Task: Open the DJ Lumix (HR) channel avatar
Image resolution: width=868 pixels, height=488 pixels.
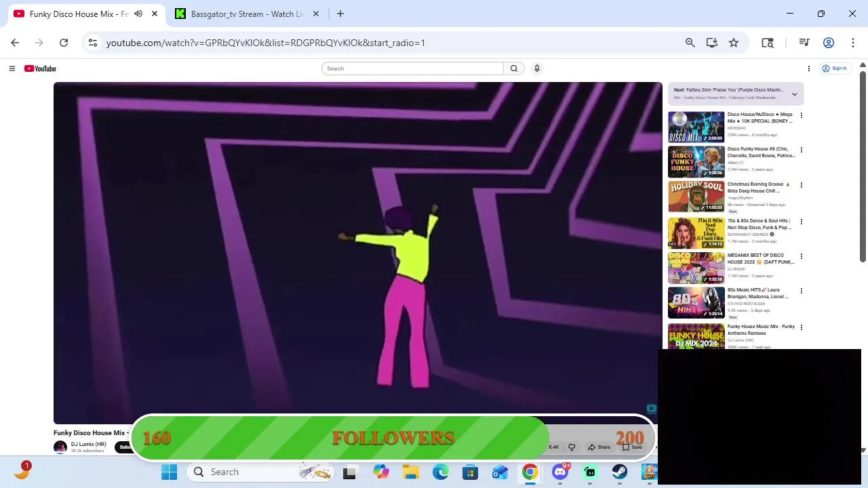Action: [x=60, y=447]
